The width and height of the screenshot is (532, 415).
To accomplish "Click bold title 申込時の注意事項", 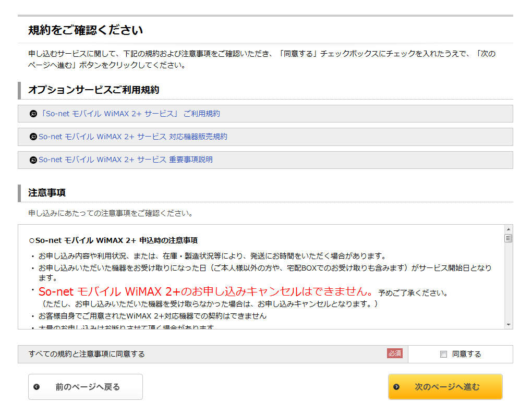I will 113,240.
